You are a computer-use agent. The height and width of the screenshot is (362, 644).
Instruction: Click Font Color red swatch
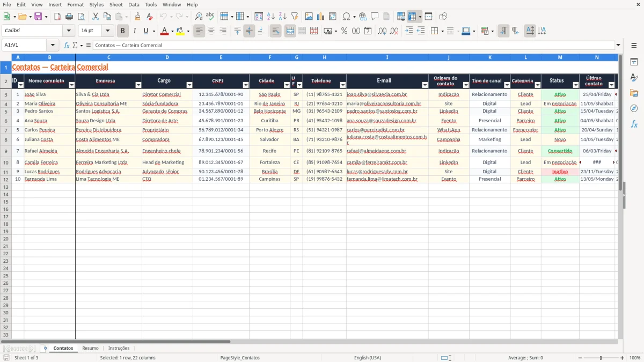[x=164, y=31]
